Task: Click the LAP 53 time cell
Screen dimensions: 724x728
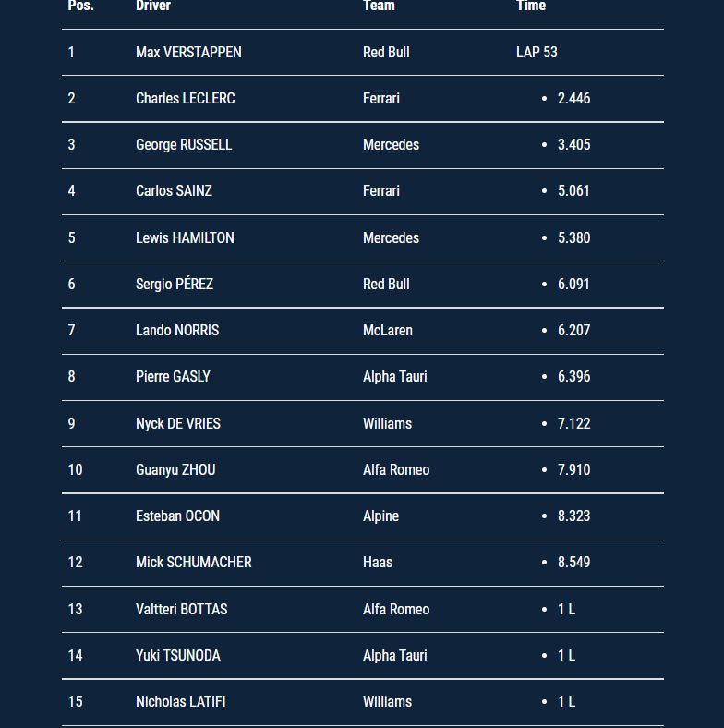Action: coord(537,52)
